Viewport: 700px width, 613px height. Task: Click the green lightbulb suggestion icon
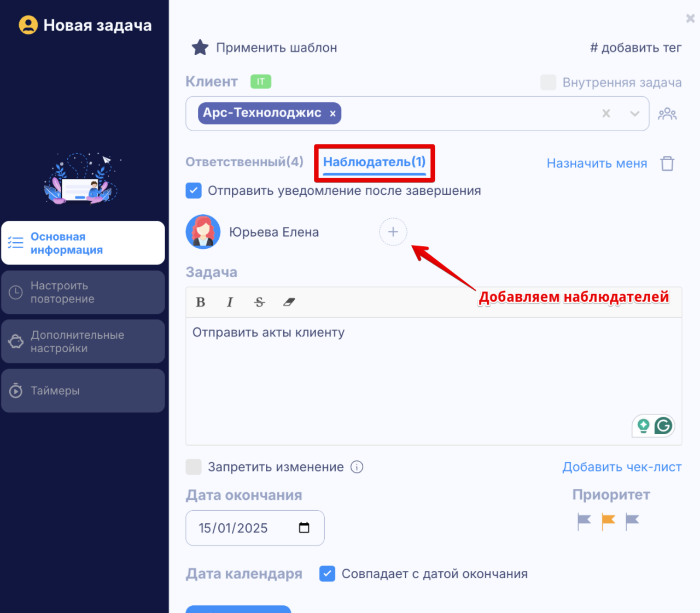click(644, 425)
